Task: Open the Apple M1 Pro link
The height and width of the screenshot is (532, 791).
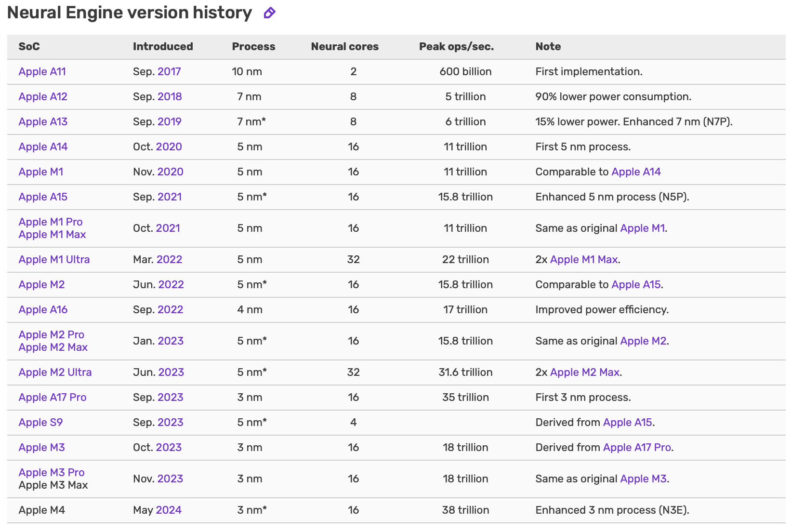Action: 51,222
